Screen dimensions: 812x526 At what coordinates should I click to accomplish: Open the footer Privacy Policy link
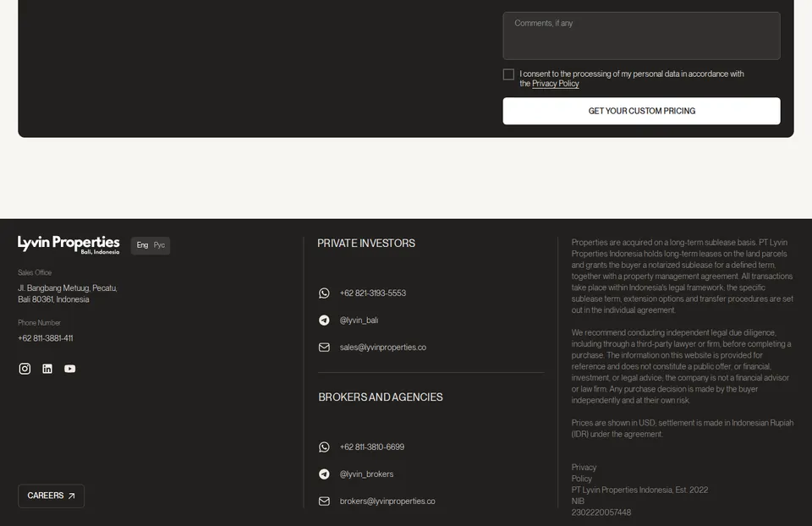coord(584,474)
